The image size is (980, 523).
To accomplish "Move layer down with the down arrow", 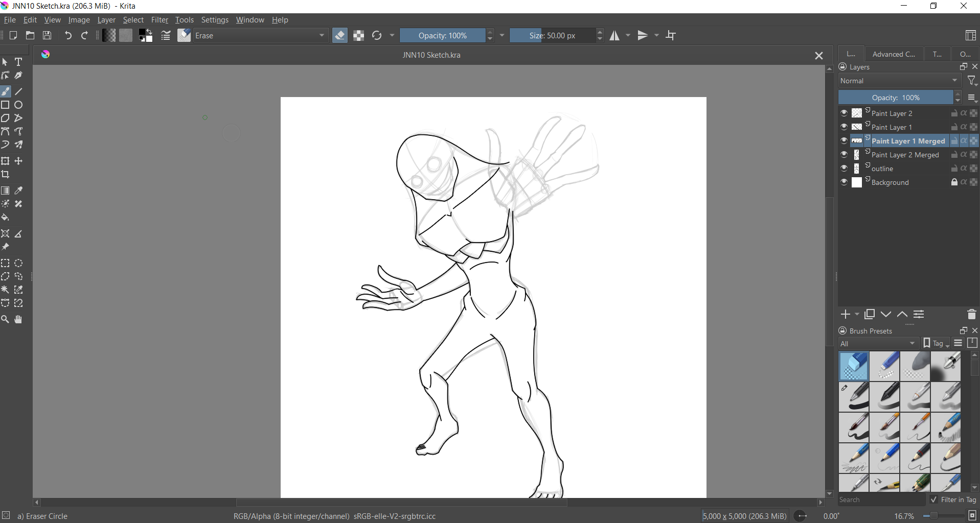I will 886,314.
